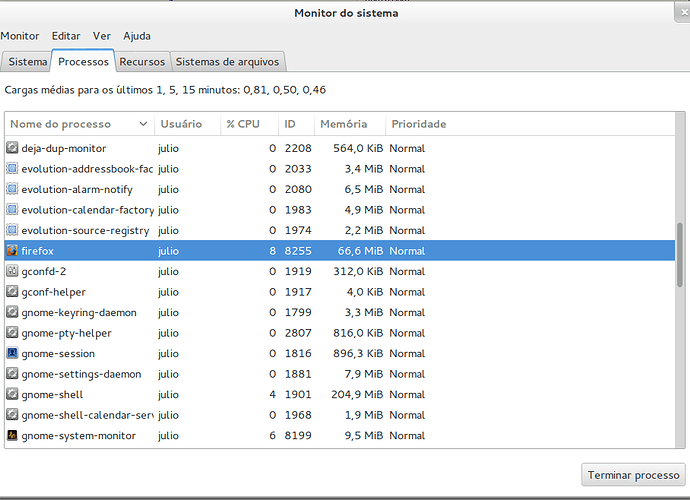Open the Editar menu
The width and height of the screenshot is (690, 500).
coord(66,36)
